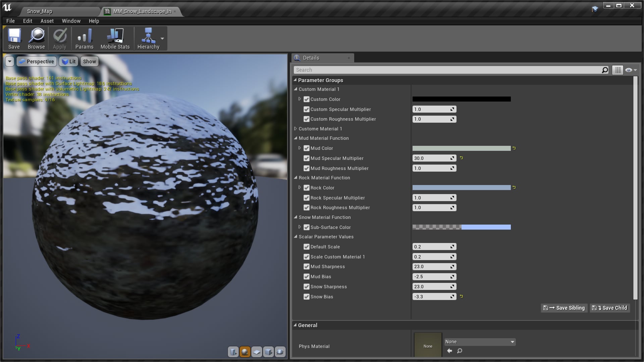
Task: Reset Mud Specular Multiplier to default
Action: click(461, 158)
